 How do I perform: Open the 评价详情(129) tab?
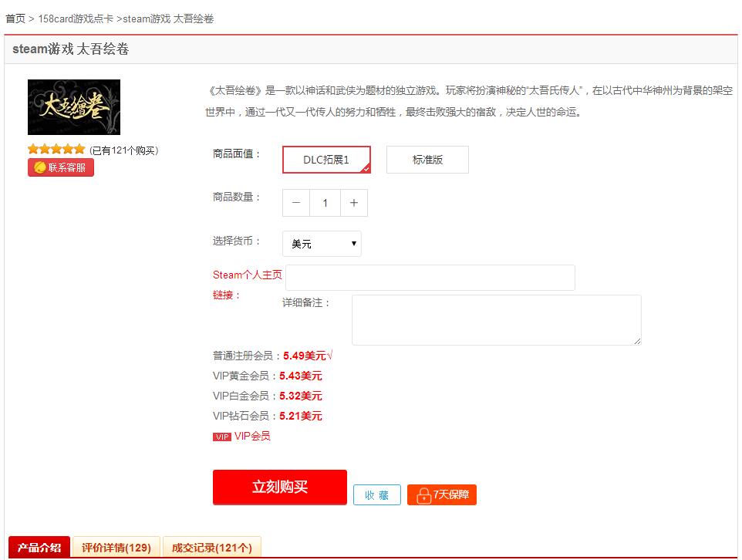pyautogui.click(x=116, y=548)
